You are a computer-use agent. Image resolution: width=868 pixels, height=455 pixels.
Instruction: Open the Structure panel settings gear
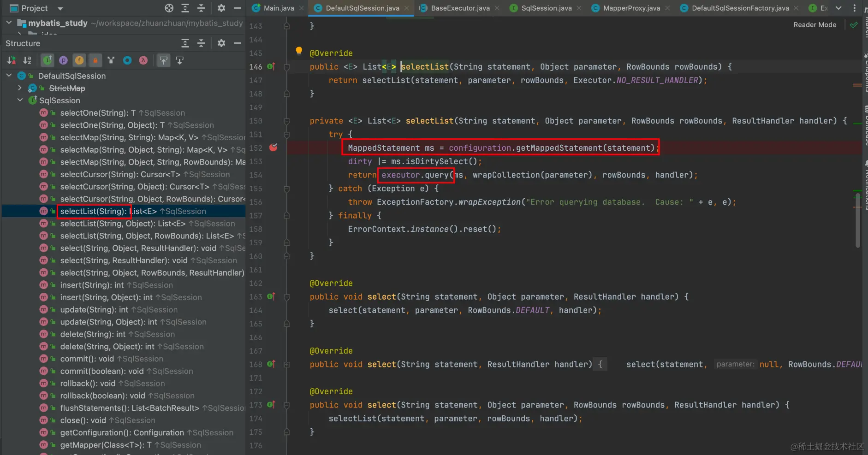[x=221, y=43]
